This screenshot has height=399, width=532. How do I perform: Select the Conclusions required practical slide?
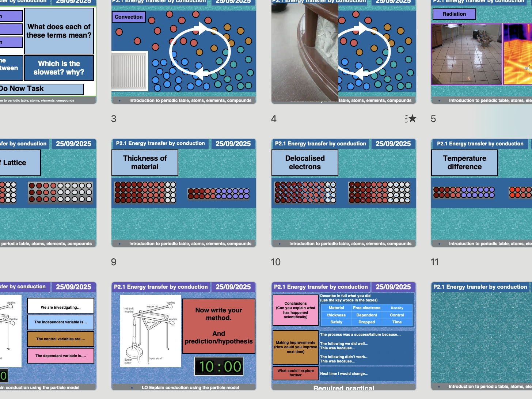click(x=343, y=336)
